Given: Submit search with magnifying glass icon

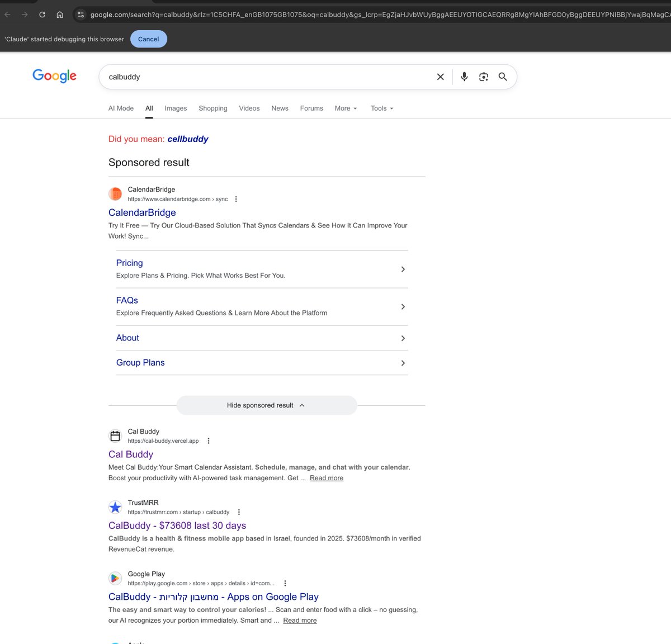Looking at the screenshot, I should coord(503,77).
